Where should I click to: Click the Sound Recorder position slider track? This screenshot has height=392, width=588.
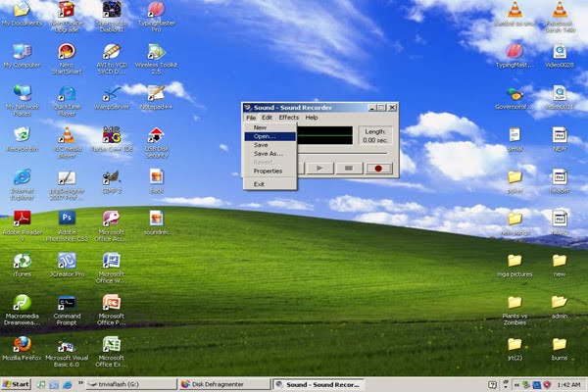pyautogui.click(x=342, y=154)
